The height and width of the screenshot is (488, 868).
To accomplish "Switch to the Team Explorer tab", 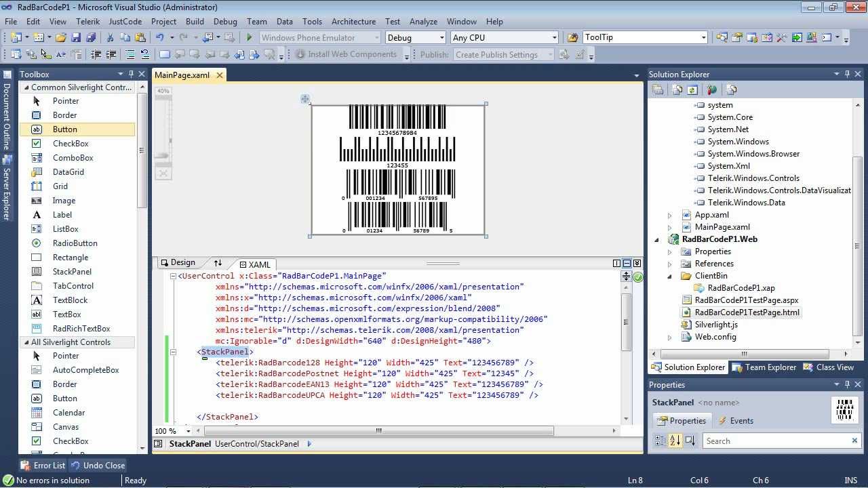I will click(x=764, y=367).
